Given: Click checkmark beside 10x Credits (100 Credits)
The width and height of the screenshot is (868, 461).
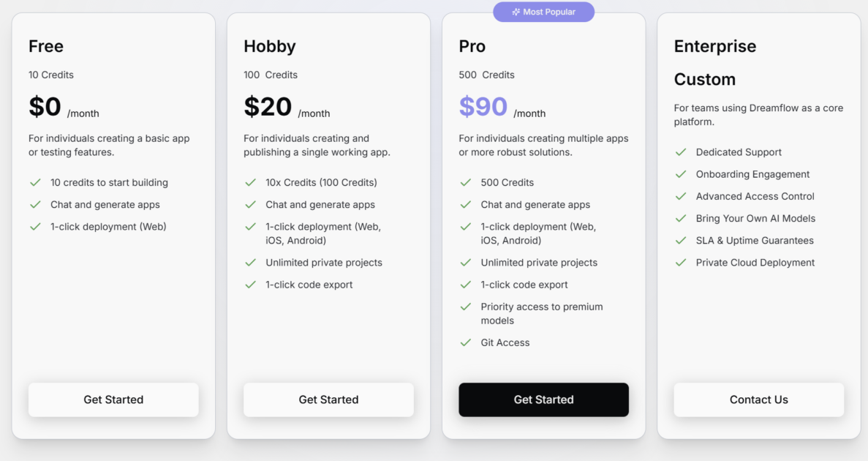Looking at the screenshot, I should [x=250, y=183].
